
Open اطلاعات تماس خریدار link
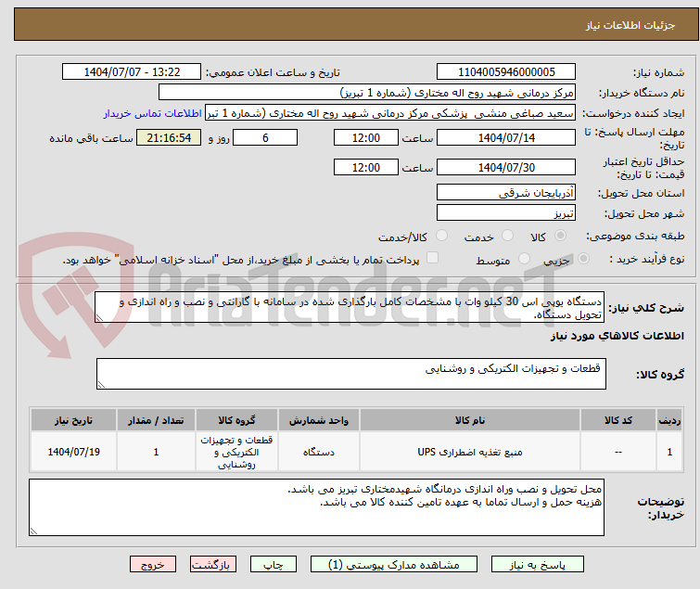click(x=153, y=113)
